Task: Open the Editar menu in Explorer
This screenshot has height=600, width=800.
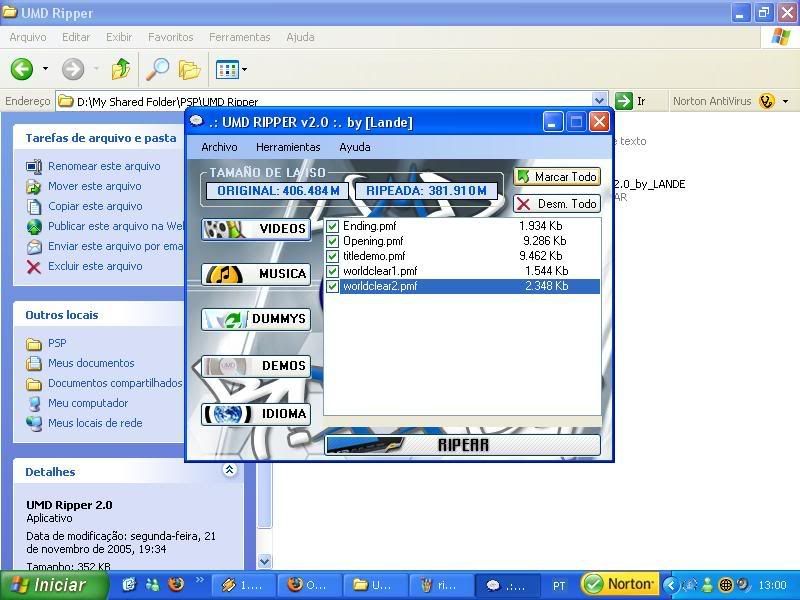Action: click(x=76, y=37)
